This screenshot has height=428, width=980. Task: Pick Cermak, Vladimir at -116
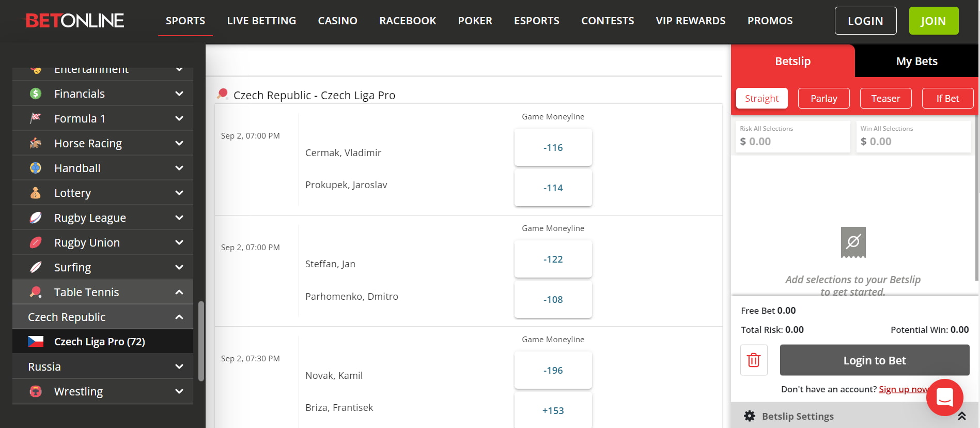[553, 147]
